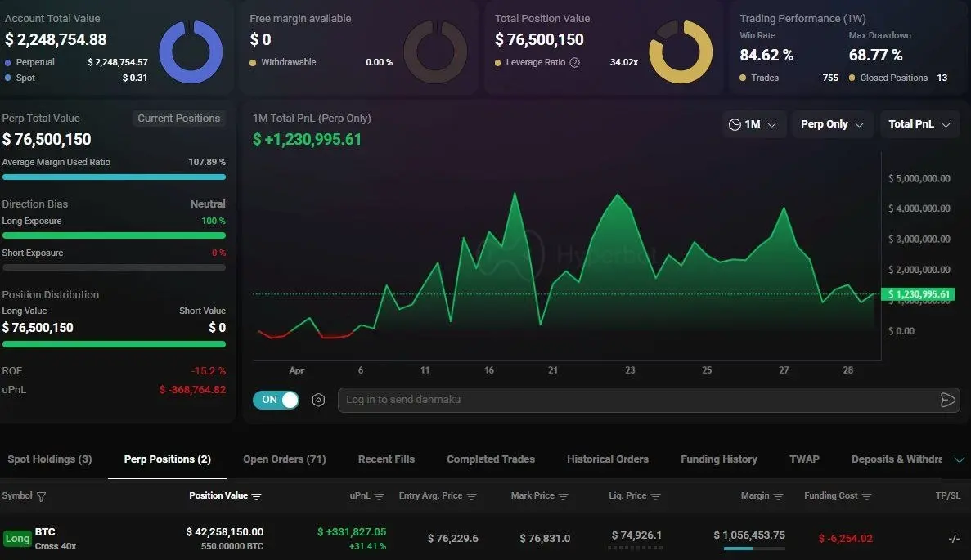Click the clock icon in 1M selector
This screenshot has height=560, width=971.
coord(735,124)
